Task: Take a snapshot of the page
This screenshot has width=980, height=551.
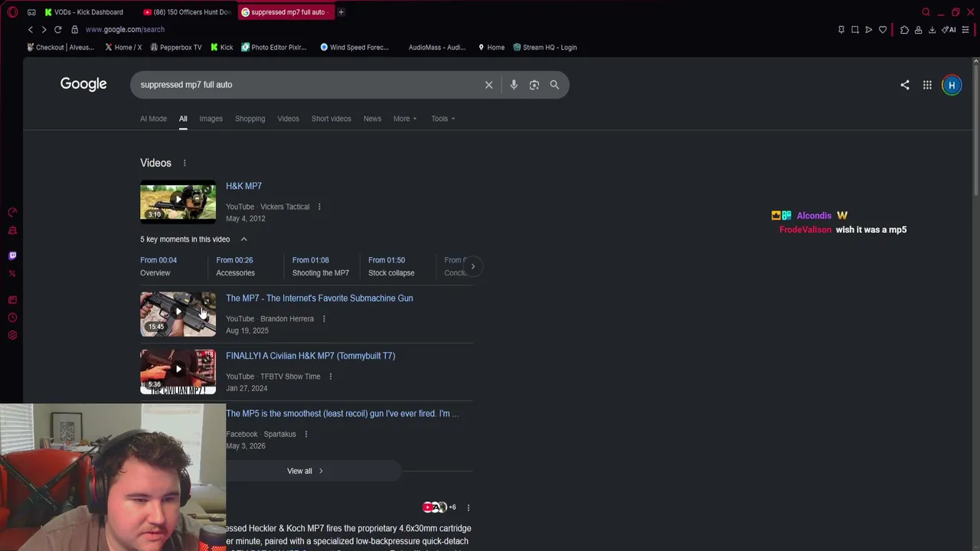Action: [x=854, y=30]
